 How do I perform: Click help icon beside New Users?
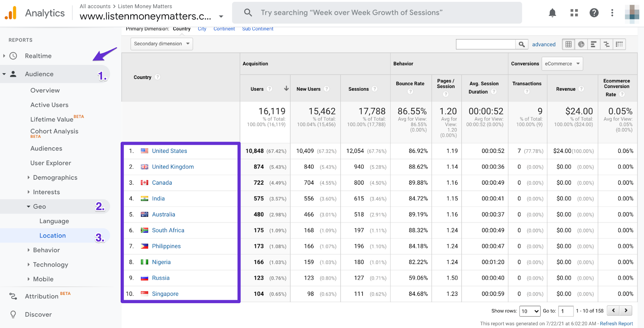coord(326,89)
